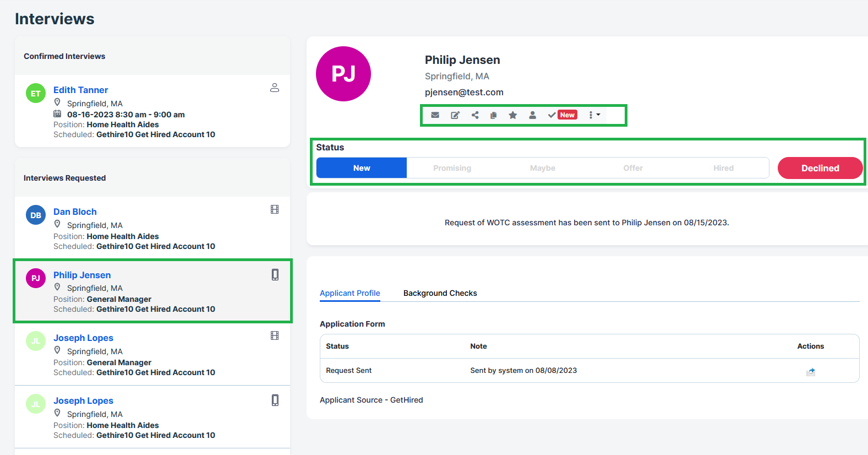Select the Applicant Profile tab
The height and width of the screenshot is (455, 868).
[350, 293]
